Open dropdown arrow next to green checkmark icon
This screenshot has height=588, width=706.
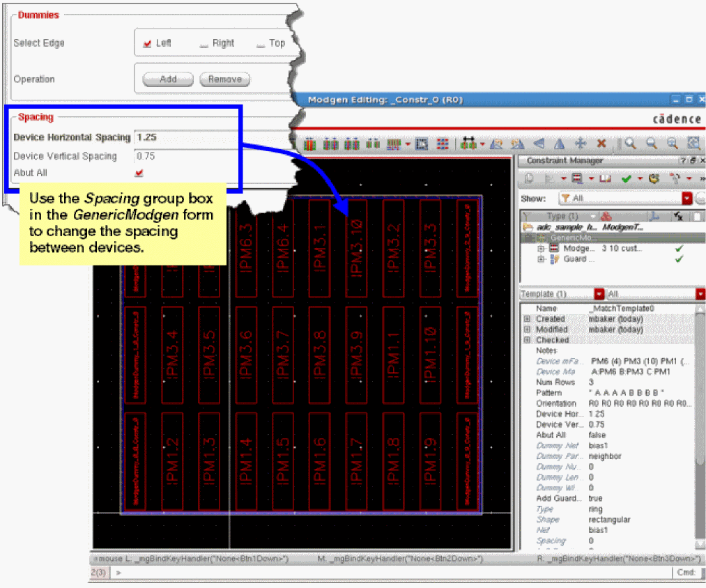pyautogui.click(x=640, y=179)
